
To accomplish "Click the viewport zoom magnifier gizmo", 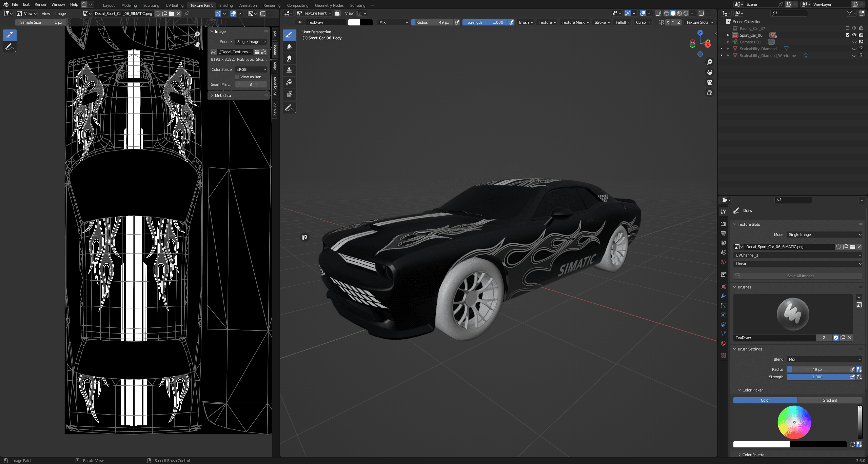I will pos(709,62).
